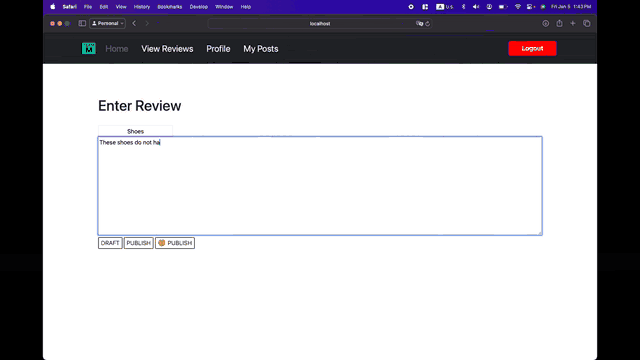
Task: Click the volume icon in menu bar
Action: point(476,7)
